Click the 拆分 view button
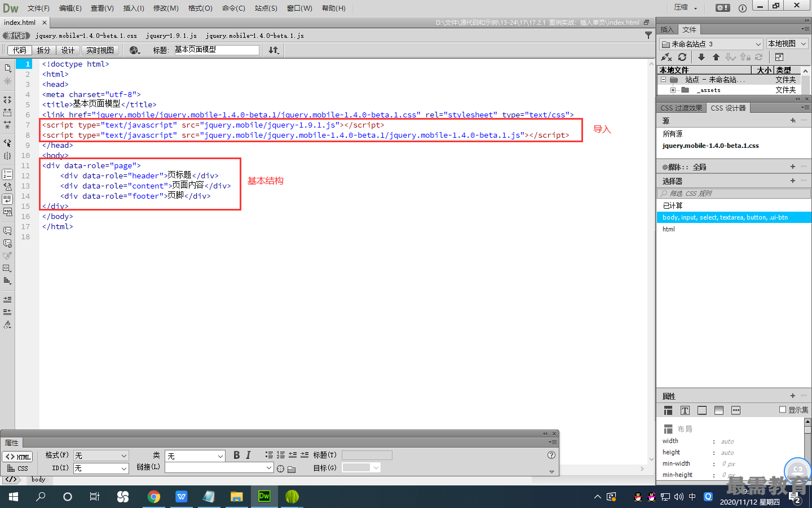This screenshot has width=812, height=508. (43, 50)
